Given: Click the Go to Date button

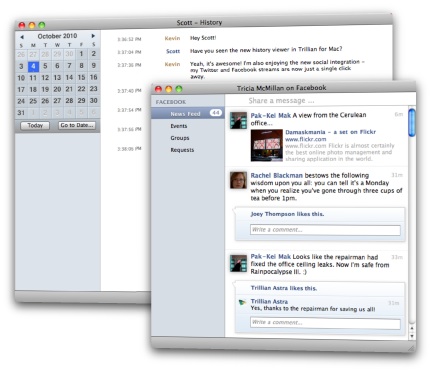Looking at the screenshot, I should [x=77, y=125].
